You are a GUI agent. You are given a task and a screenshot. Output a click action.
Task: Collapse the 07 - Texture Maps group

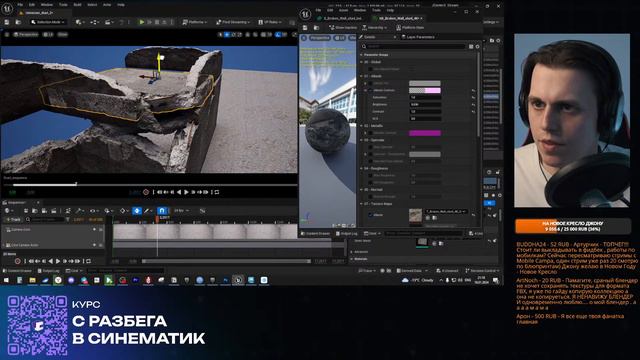(x=361, y=204)
